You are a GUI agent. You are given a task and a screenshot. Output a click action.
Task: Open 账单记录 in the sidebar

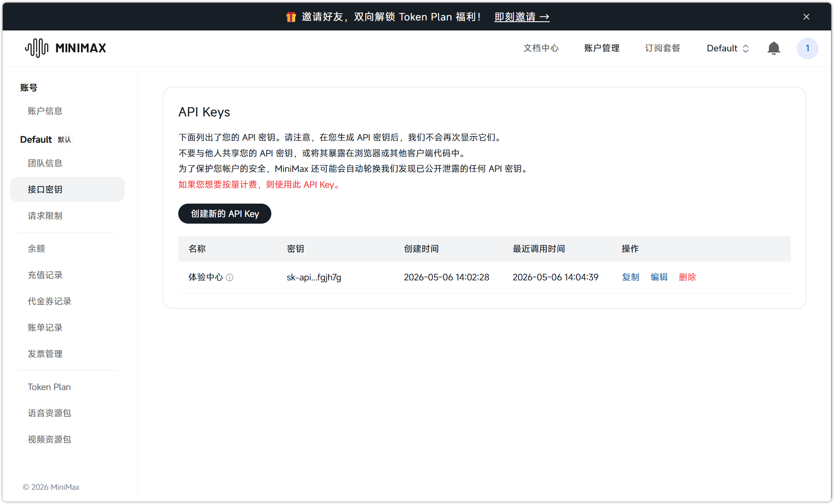click(45, 328)
